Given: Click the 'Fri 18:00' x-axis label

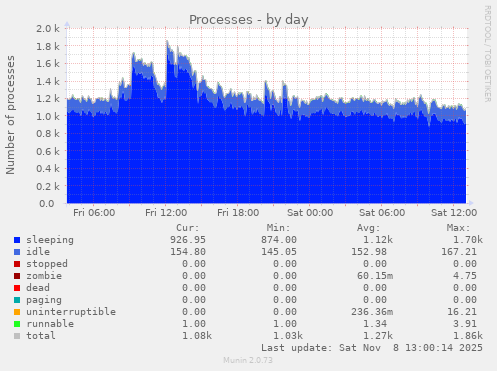Looking at the screenshot, I should point(238,213).
